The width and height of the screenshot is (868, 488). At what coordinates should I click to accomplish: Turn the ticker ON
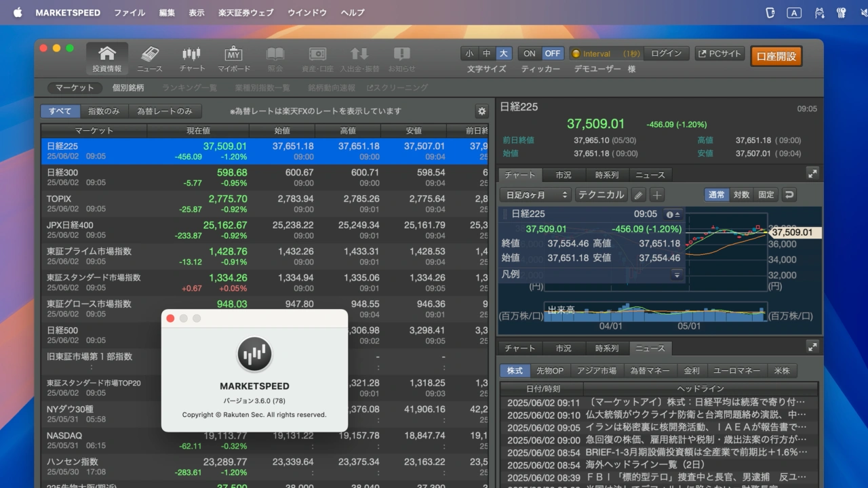point(530,54)
